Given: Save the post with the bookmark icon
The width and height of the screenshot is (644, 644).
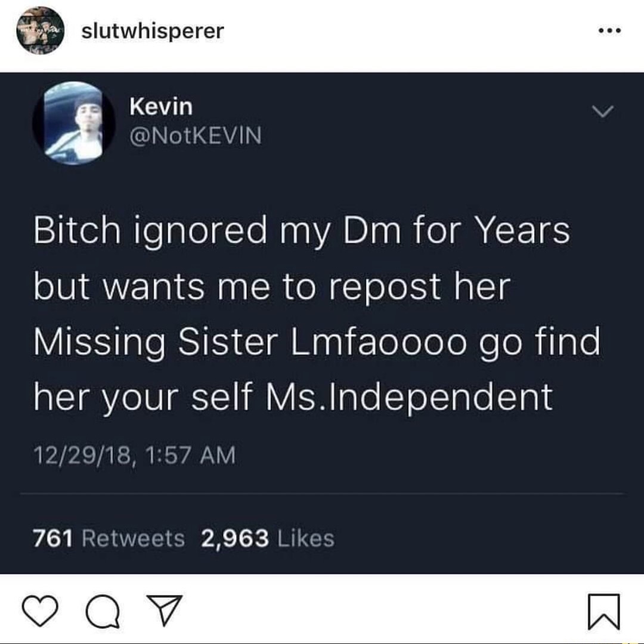Looking at the screenshot, I should click(x=603, y=612).
